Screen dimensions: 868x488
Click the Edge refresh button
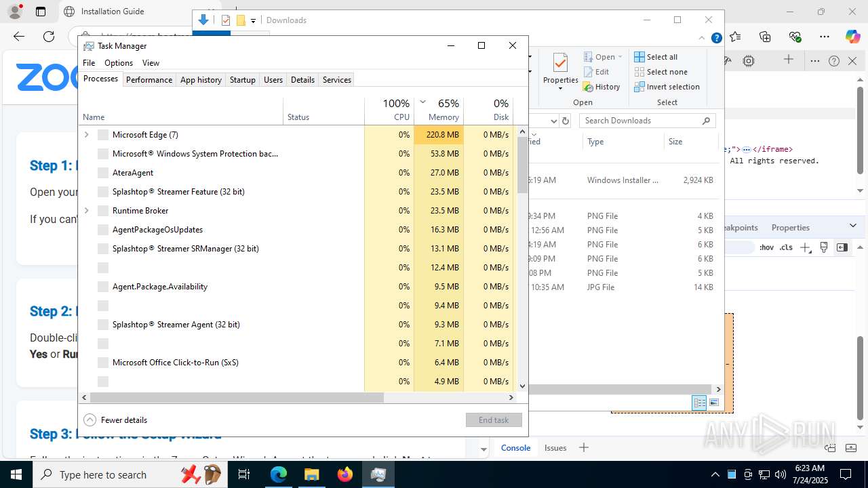[48, 37]
